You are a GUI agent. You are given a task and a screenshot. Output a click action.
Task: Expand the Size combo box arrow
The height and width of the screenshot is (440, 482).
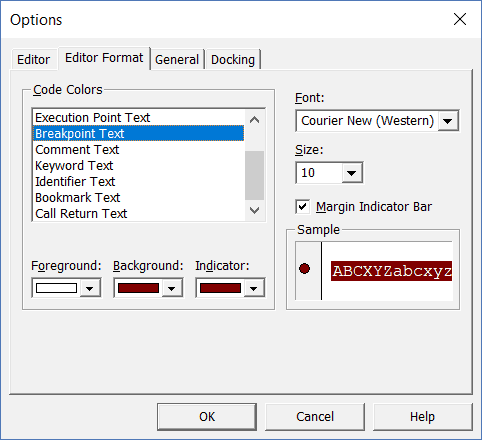pyautogui.click(x=352, y=173)
